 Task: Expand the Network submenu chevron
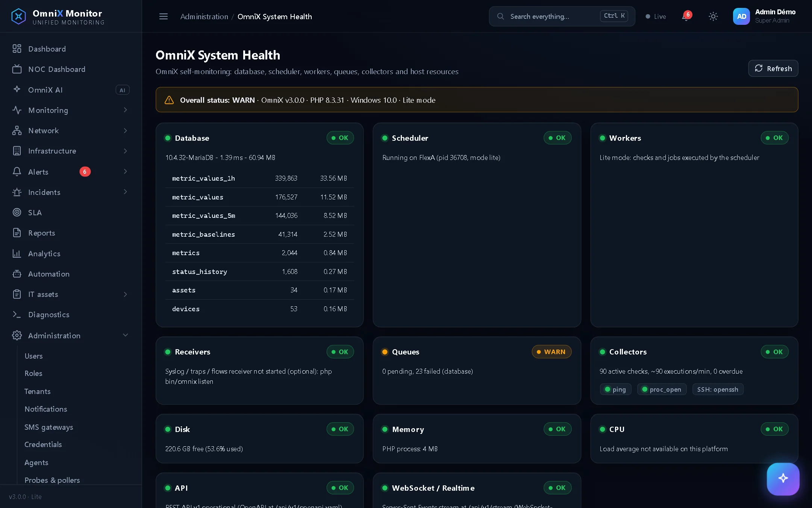point(125,131)
